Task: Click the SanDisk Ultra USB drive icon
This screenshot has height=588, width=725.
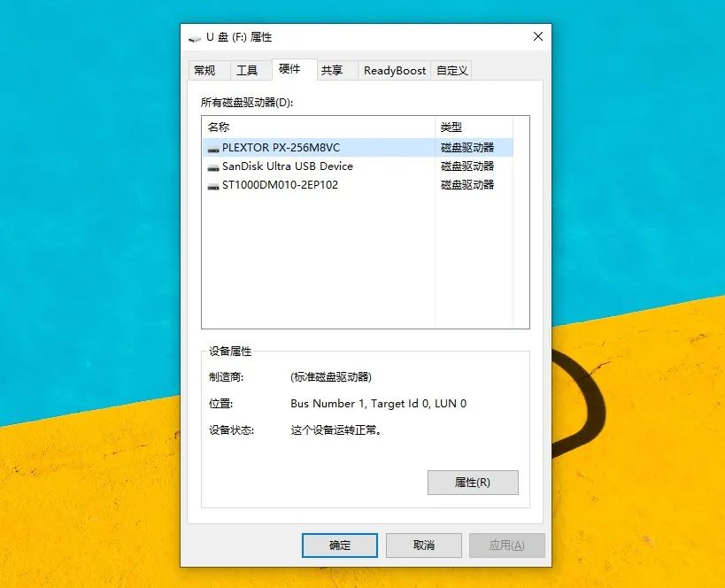Action: click(213, 167)
